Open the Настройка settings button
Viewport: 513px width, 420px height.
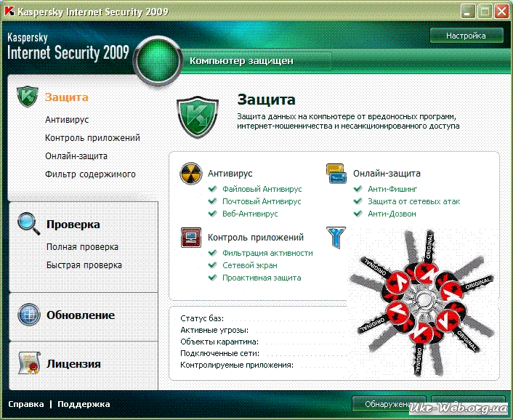pos(466,36)
